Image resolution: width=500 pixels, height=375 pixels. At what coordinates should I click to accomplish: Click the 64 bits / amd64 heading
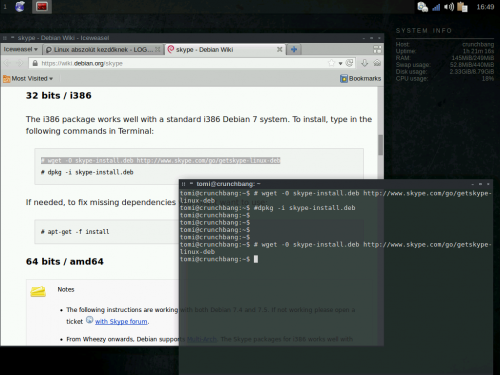coord(65,261)
